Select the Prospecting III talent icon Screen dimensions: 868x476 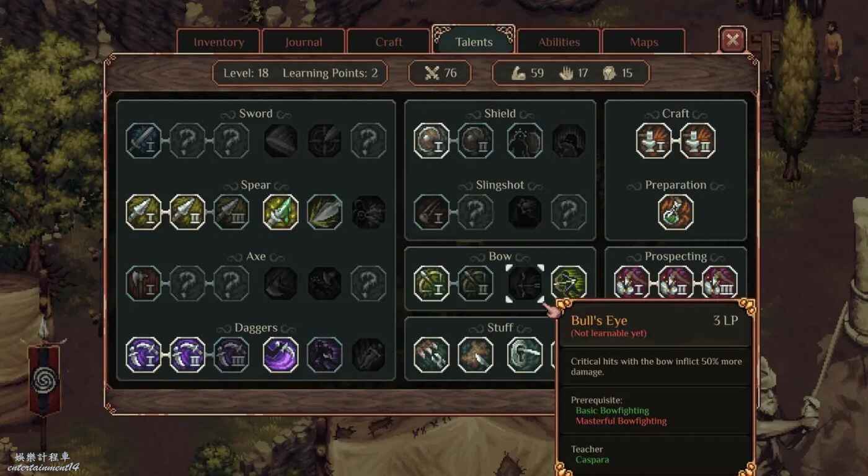click(x=720, y=284)
